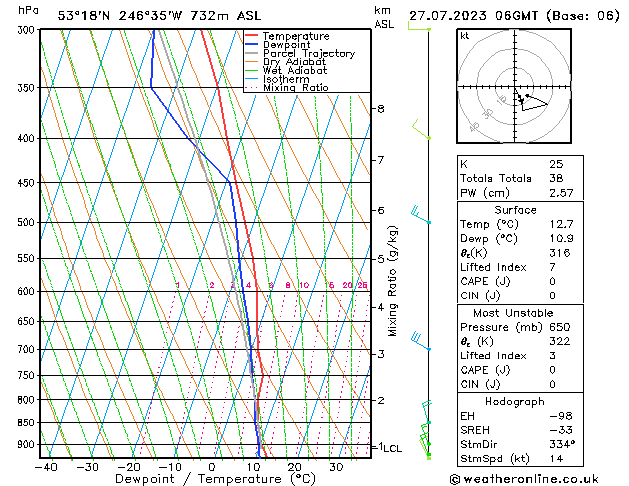
Task: Click the wind barb at 400 hPa
Action: (x=421, y=129)
